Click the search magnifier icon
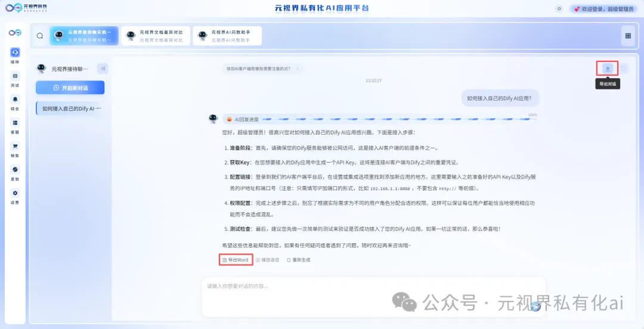The width and height of the screenshot is (644, 329). click(x=40, y=36)
